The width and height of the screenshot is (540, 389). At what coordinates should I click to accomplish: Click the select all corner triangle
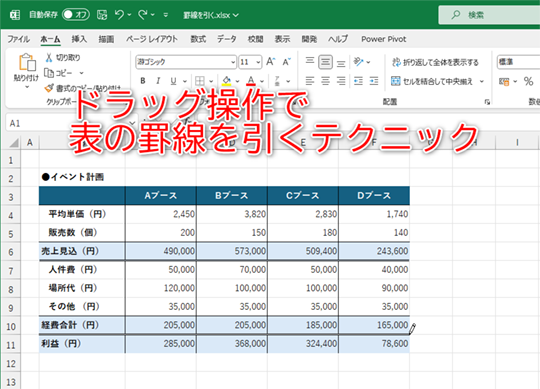[13, 142]
